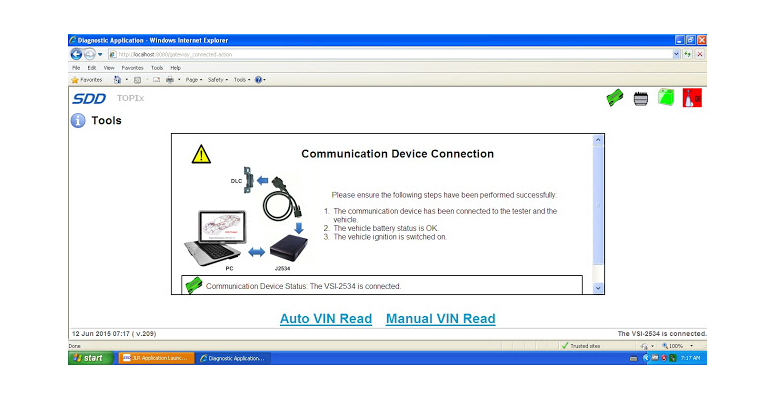Screen dimensions: 774x400
Task: Open the TOPIx link
Action: pos(130,98)
